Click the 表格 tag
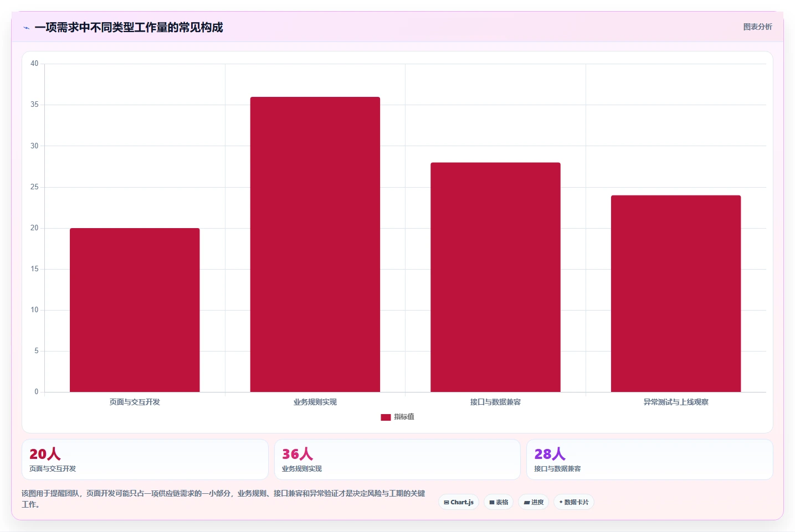The image size is (795, 532). point(499,502)
